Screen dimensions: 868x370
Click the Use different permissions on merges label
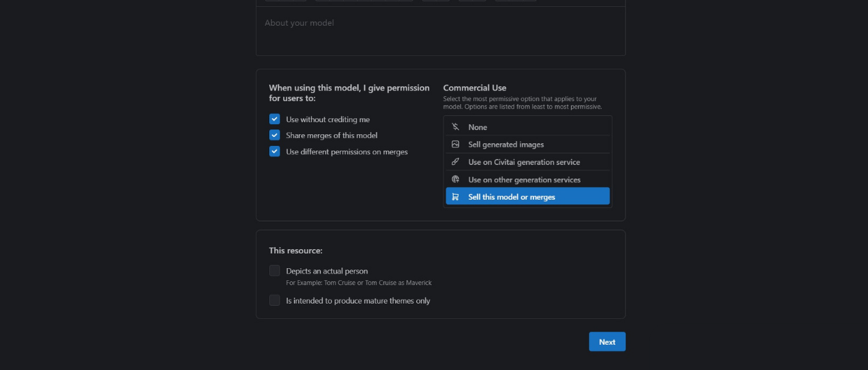(x=347, y=151)
